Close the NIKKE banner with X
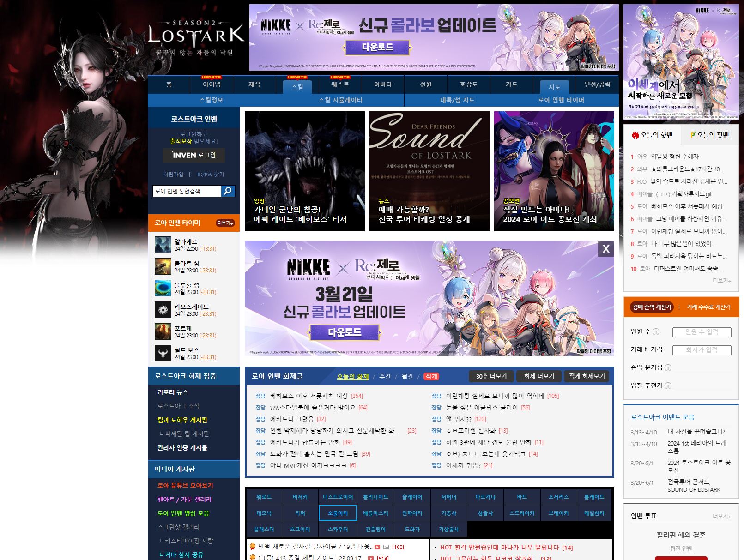 coord(606,249)
